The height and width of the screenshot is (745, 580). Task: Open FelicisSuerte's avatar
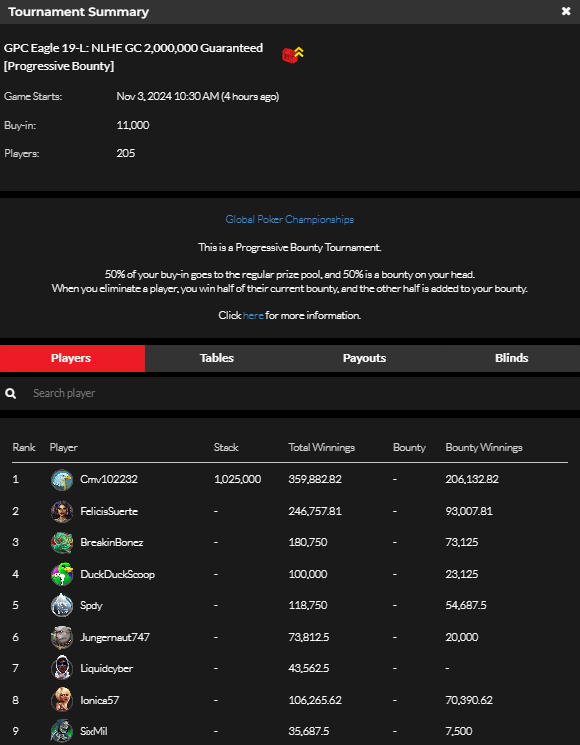62,511
